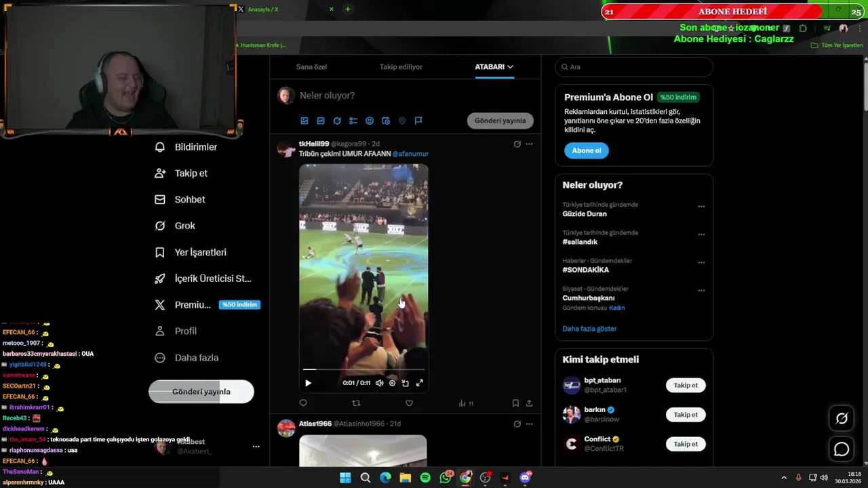Viewport: 868px width, 488px height.
Task: Tag a location in the composer
Action: coord(402,121)
